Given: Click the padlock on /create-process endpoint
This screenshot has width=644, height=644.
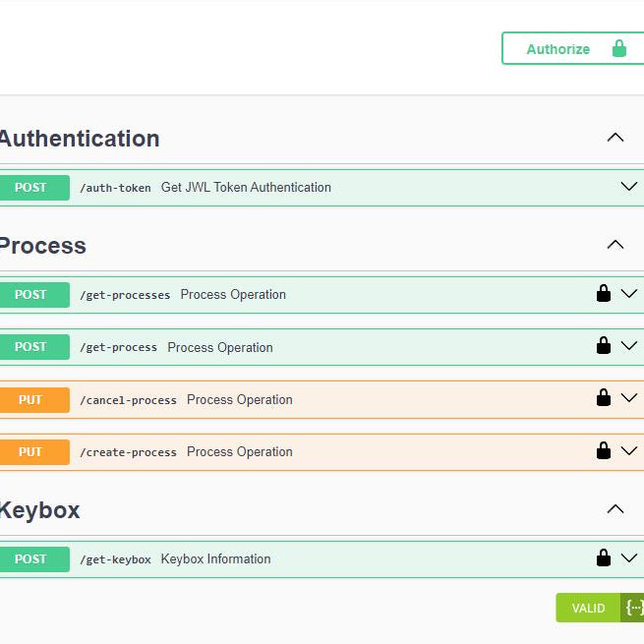Looking at the screenshot, I should 604,451.
